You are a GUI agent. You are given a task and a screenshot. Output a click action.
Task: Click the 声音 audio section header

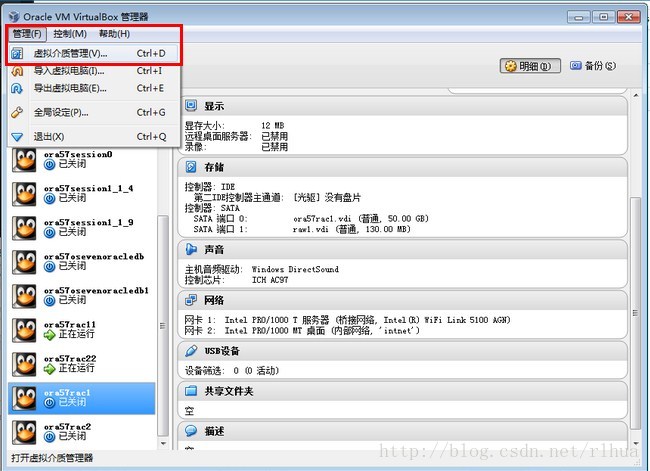pyautogui.click(x=402, y=250)
